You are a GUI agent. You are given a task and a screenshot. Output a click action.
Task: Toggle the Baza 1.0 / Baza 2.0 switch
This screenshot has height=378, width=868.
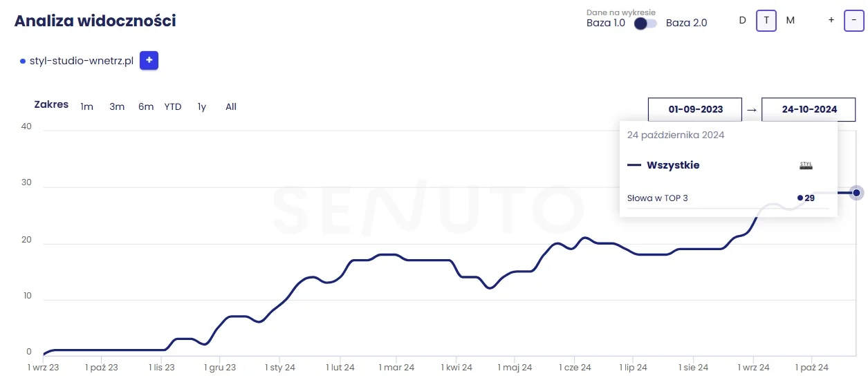[645, 23]
